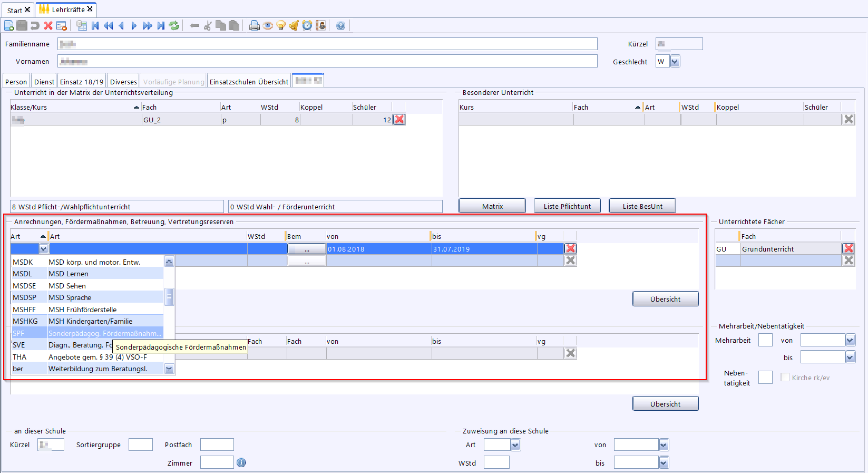Click the Bem ellipsis button in selected row
The image size is (868, 473).
click(x=307, y=249)
